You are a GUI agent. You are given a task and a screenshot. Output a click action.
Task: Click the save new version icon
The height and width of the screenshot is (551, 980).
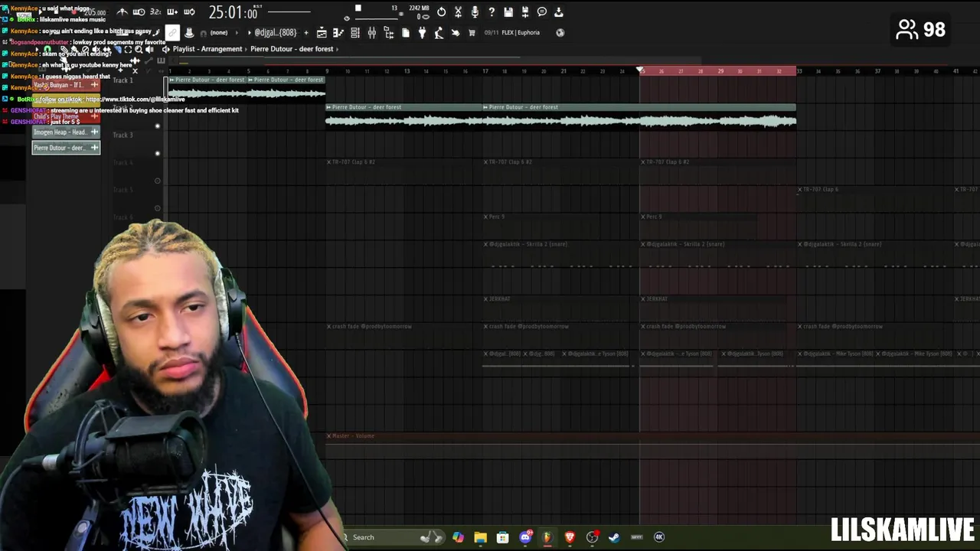[525, 12]
